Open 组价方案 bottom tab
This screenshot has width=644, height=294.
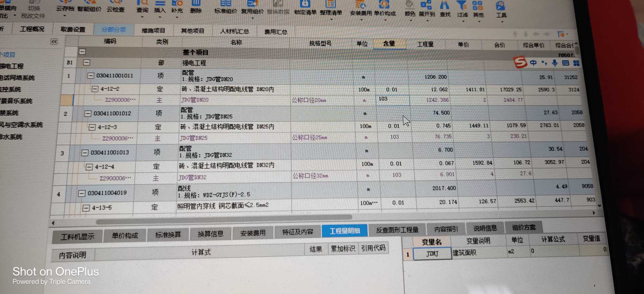coord(524,228)
